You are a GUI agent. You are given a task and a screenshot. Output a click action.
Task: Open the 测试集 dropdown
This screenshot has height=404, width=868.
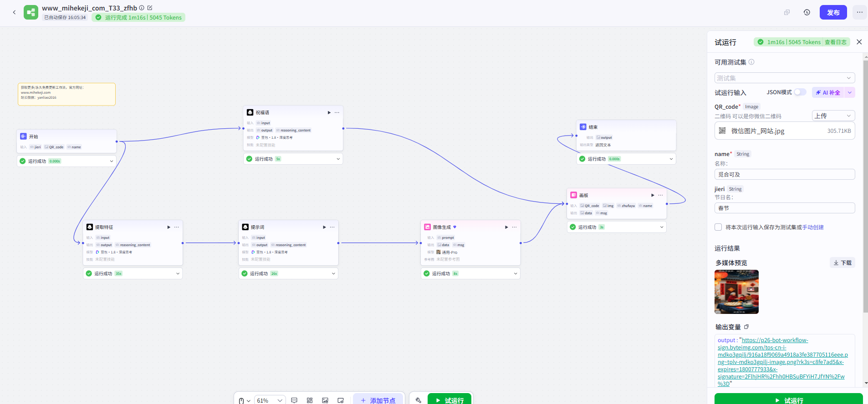point(784,78)
